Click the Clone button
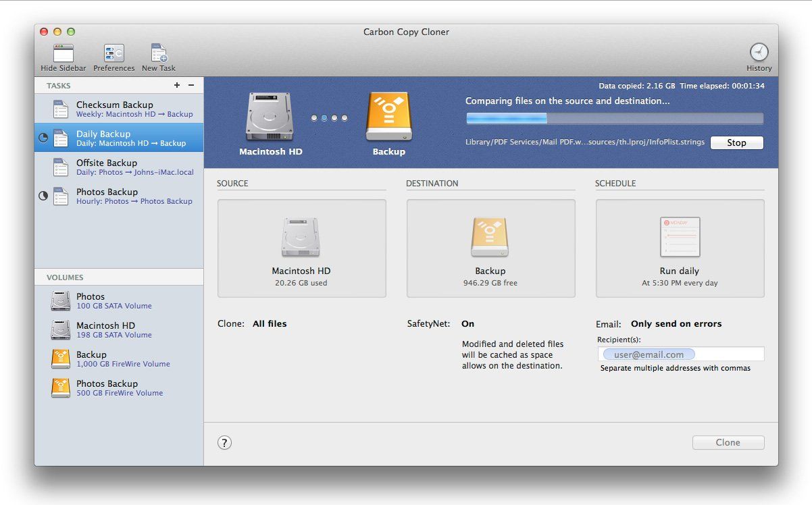Viewport: 812px width, 505px height. point(728,442)
